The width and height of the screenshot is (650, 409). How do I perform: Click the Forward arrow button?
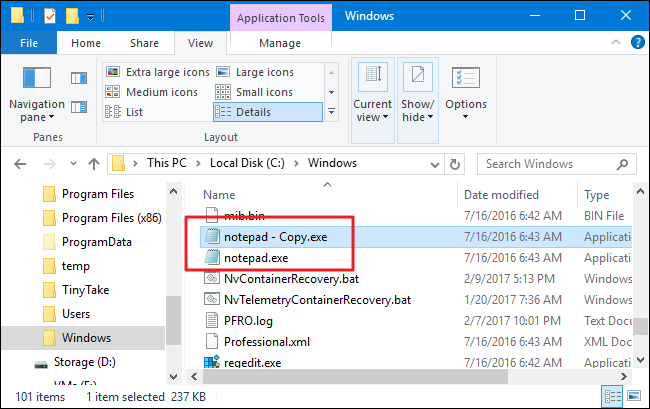pyautogui.click(x=50, y=165)
